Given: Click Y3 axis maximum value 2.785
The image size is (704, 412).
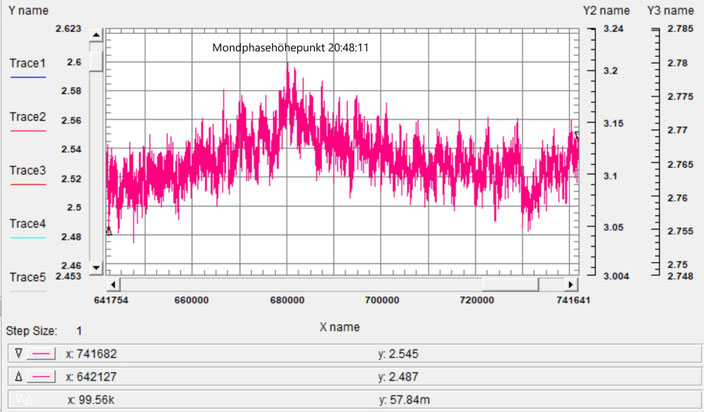Looking at the screenshot, I should point(681,29).
